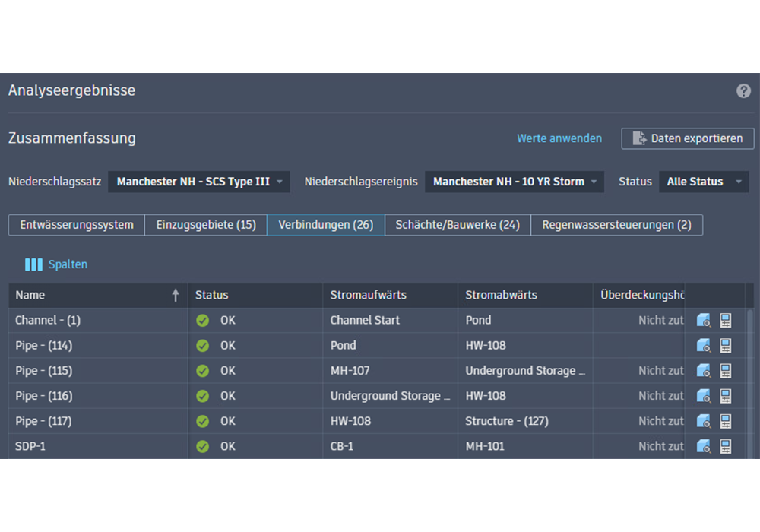Screen dimensions: 760x532
Task: Zoom to SDP-1 in model
Action: pyautogui.click(x=703, y=446)
